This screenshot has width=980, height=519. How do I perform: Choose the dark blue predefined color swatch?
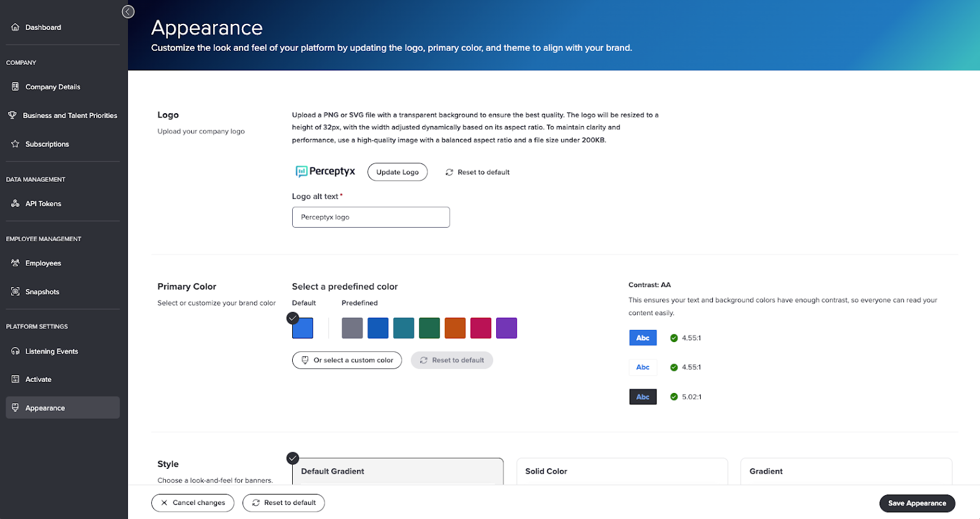pyautogui.click(x=378, y=328)
